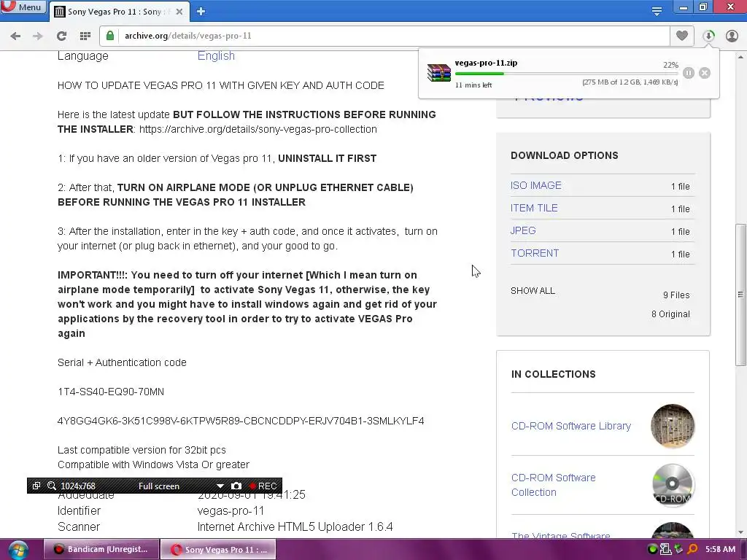
Task: Open The Vintage Software collection link
Action: (x=561, y=535)
